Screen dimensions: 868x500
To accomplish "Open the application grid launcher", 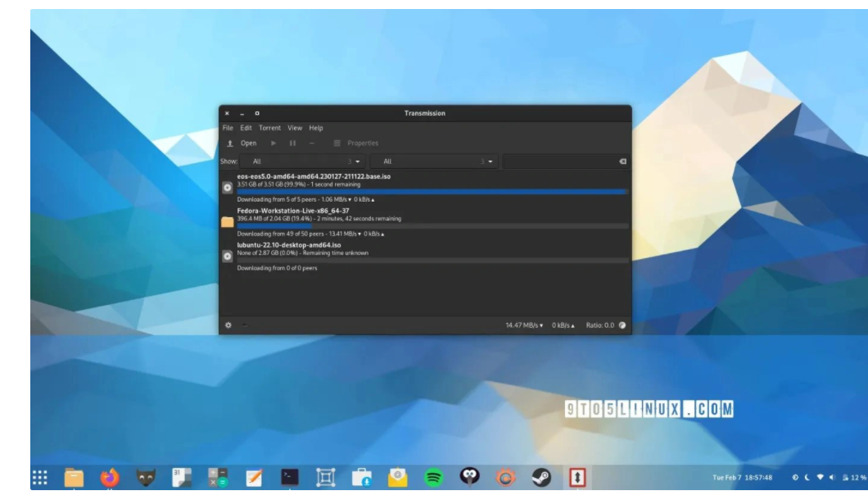I will tap(40, 477).
